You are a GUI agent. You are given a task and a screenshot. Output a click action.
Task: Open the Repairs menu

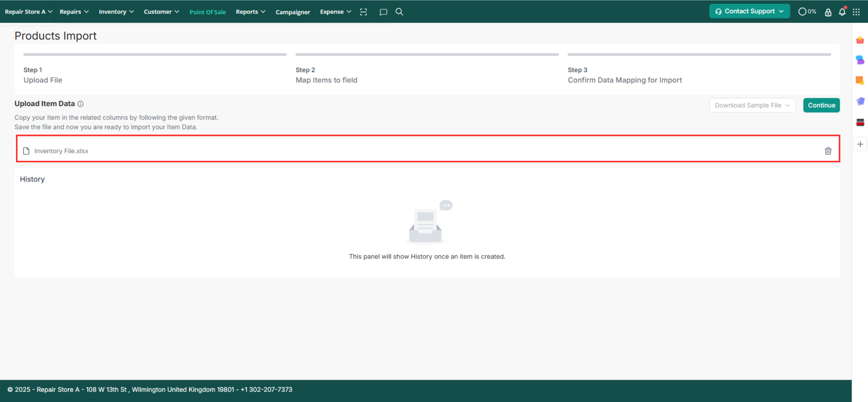pyautogui.click(x=74, y=12)
